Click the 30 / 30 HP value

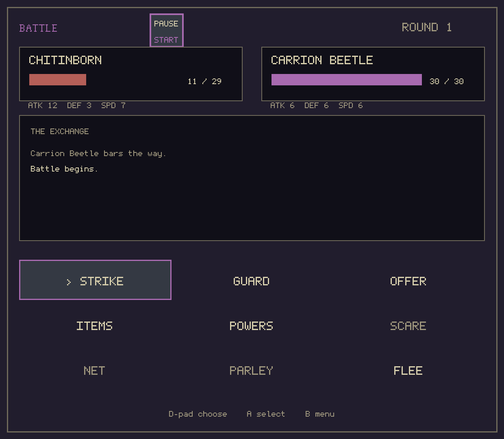point(447,81)
